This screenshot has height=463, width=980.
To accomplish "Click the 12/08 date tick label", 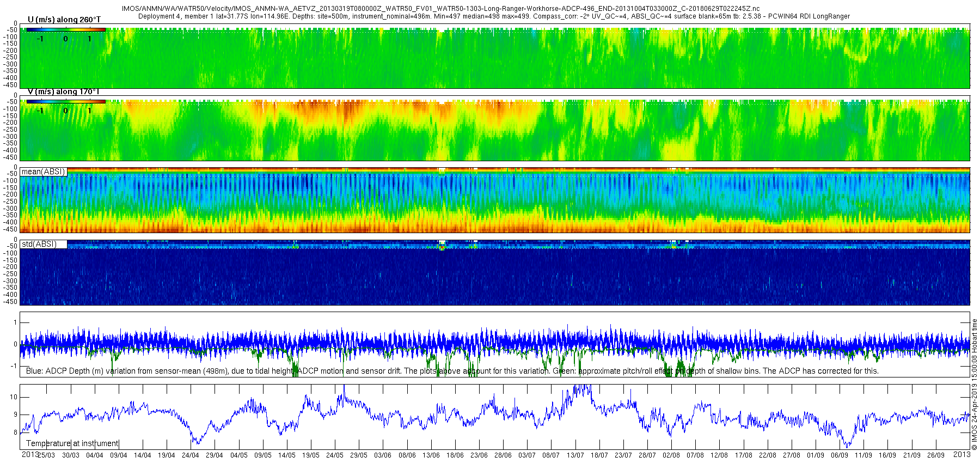I will coord(719,455).
